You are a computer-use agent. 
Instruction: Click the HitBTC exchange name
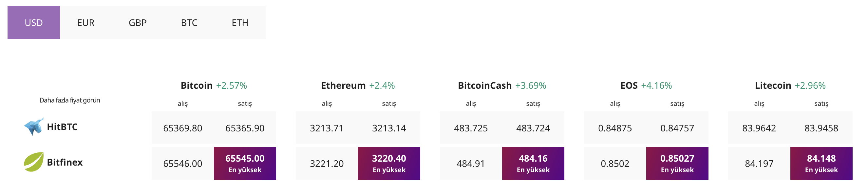62,127
